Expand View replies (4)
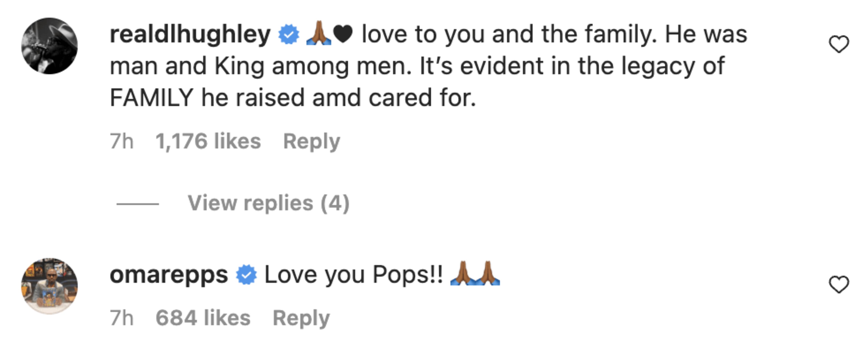 tap(268, 203)
